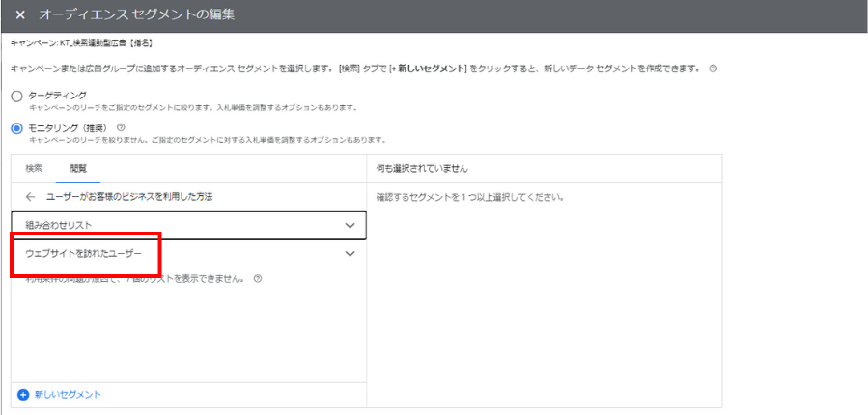Click the 組み合わせリスト row label
Image resolution: width=868 pixels, height=415 pixels.
(x=66, y=225)
